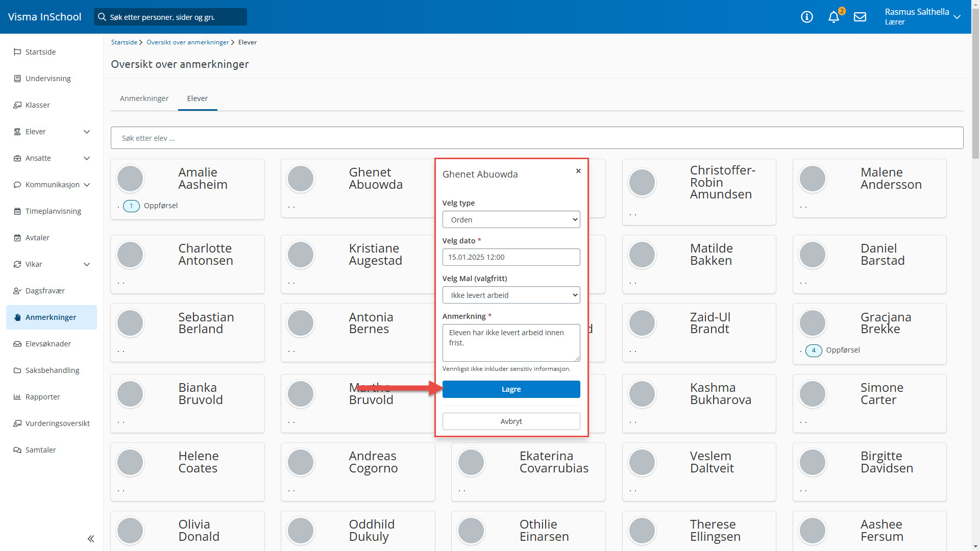Select the Elever tab

click(x=197, y=98)
